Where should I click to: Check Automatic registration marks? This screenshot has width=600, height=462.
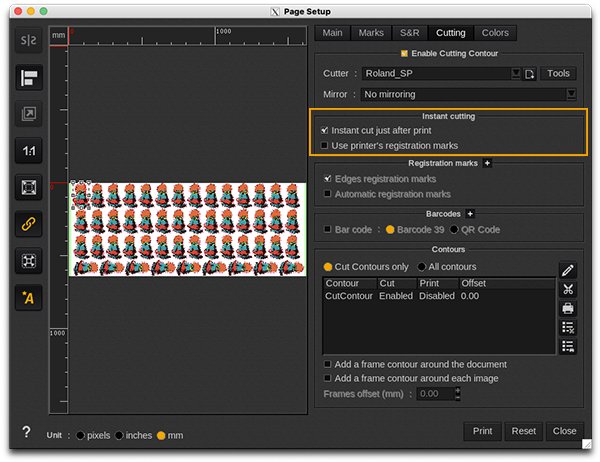pos(327,194)
